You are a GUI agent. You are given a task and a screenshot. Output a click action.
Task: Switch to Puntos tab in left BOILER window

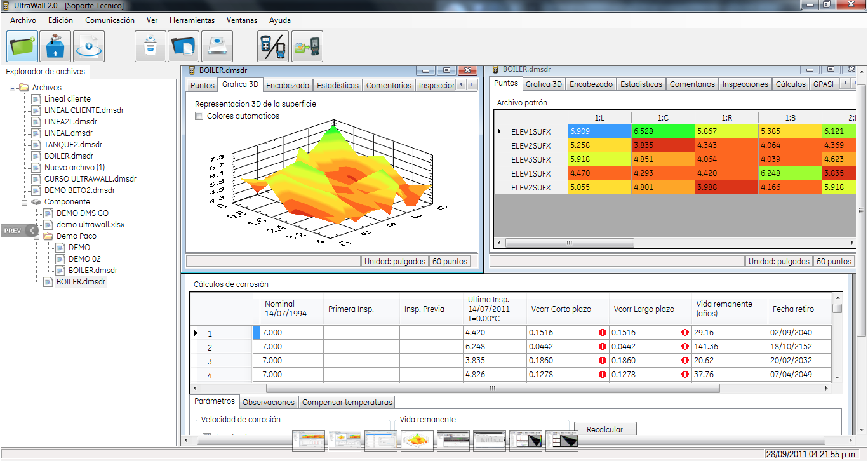coord(203,85)
